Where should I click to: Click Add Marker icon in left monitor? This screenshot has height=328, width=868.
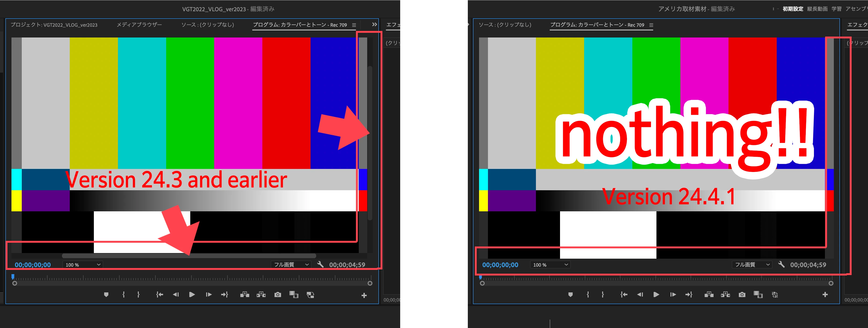point(106,294)
